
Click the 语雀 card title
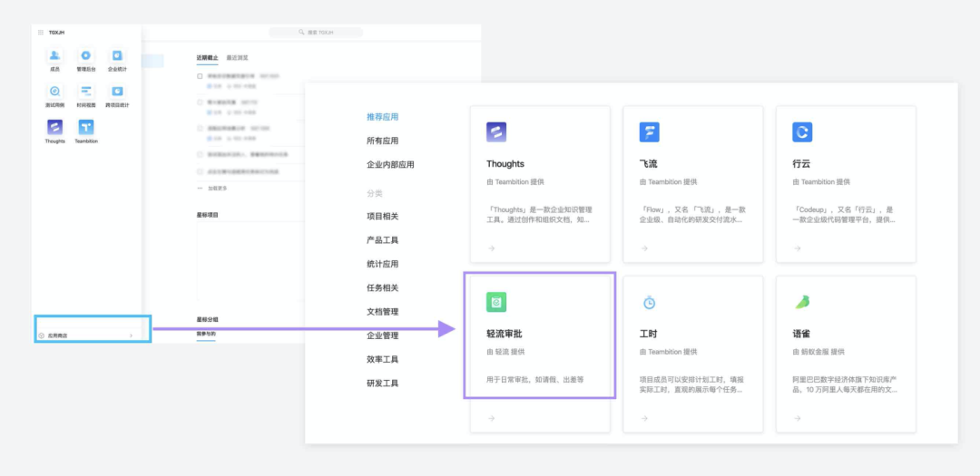coord(801,335)
